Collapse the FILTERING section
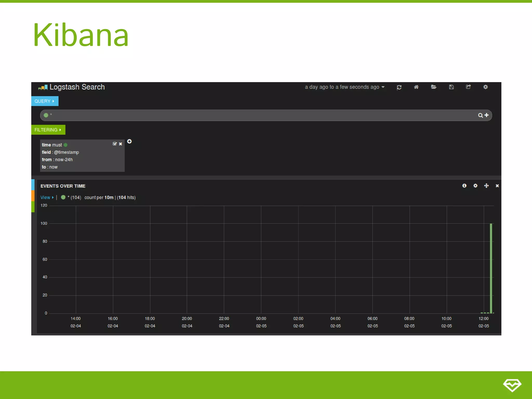The height and width of the screenshot is (399, 532). point(48,130)
